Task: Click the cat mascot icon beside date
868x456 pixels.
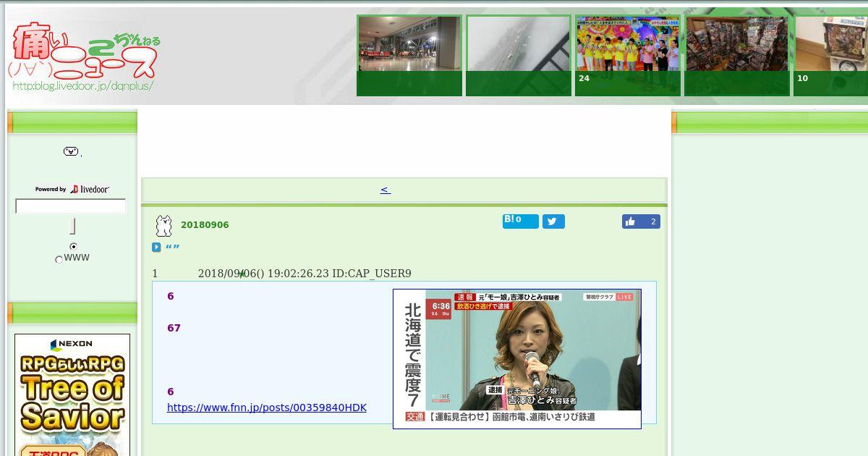Action: click(164, 226)
